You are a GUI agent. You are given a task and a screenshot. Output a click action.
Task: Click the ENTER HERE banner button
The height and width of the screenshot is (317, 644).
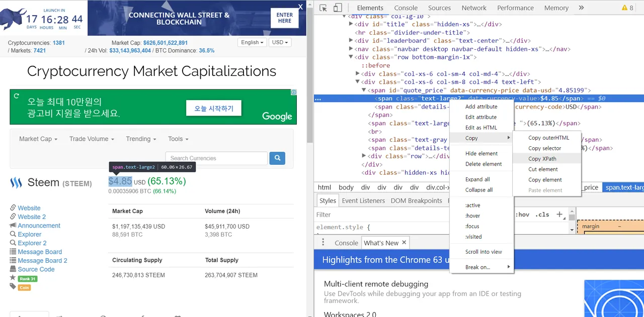click(285, 18)
